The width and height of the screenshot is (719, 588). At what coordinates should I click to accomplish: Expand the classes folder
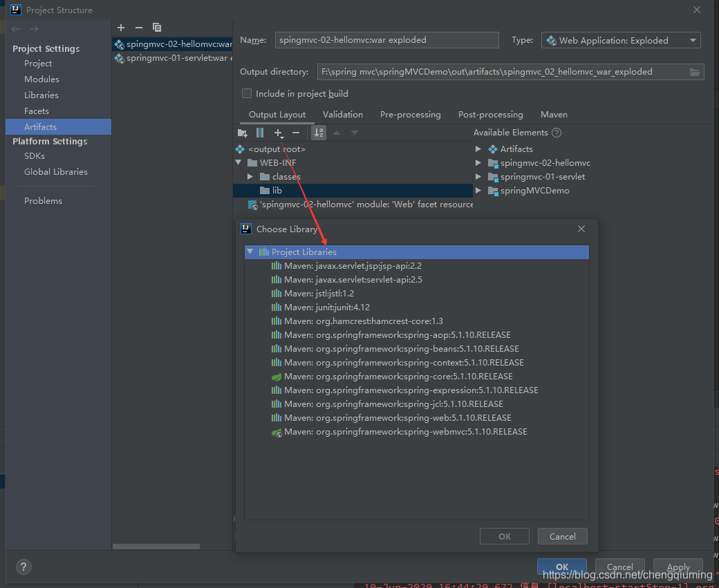pos(250,176)
